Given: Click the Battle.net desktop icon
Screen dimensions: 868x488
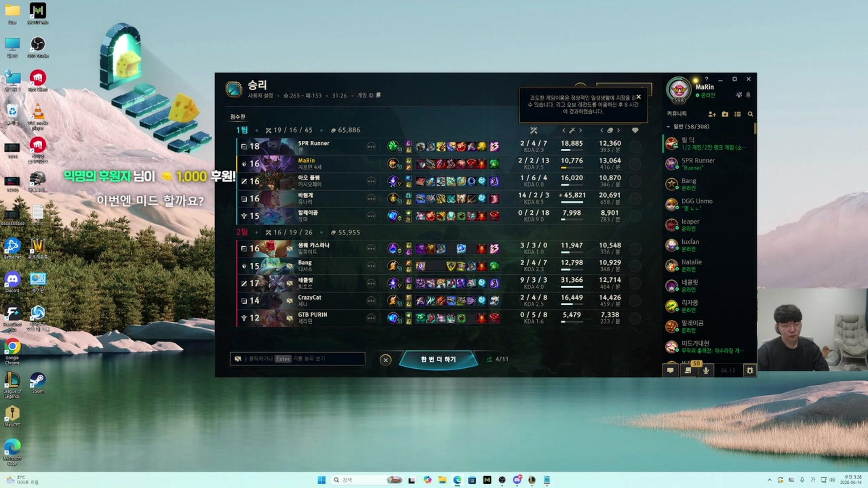Looking at the screenshot, I should coord(12,249).
